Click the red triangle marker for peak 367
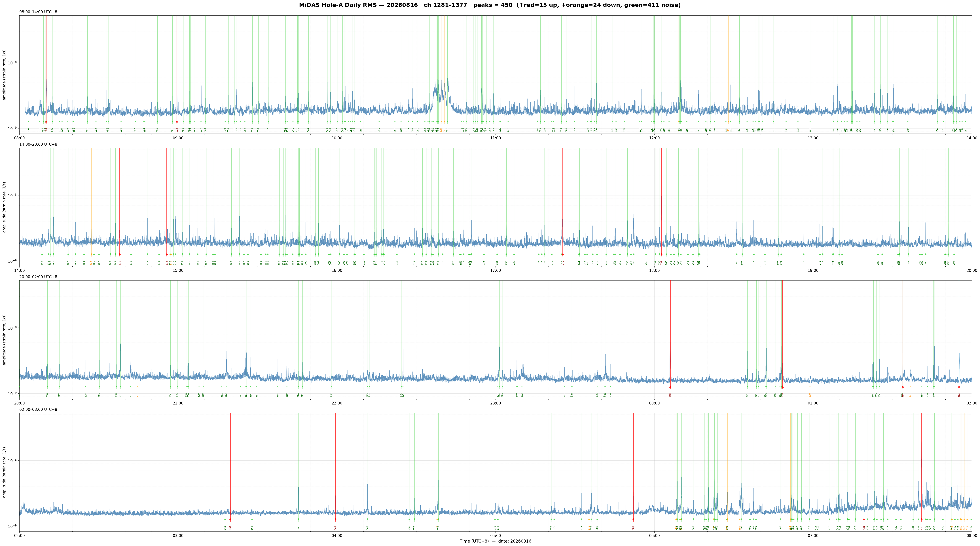980x546 pixels. tap(336, 519)
